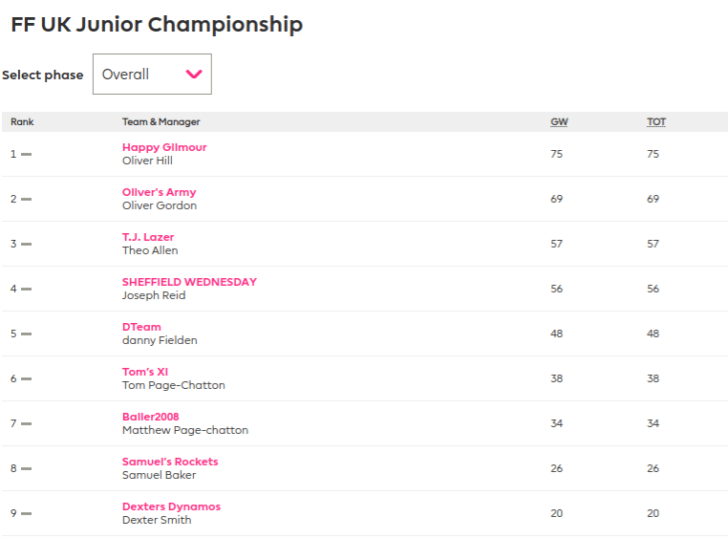Open the Select phase dropdown
This screenshot has width=728, height=560.
pyautogui.click(x=151, y=75)
